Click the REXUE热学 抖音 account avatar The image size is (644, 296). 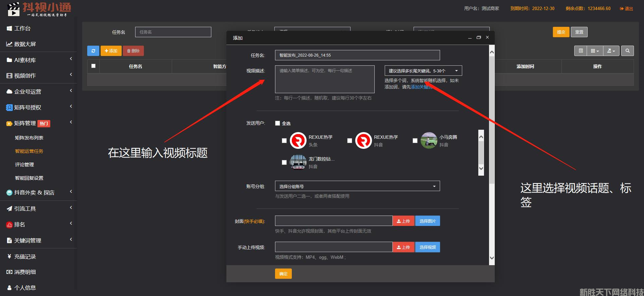363,140
